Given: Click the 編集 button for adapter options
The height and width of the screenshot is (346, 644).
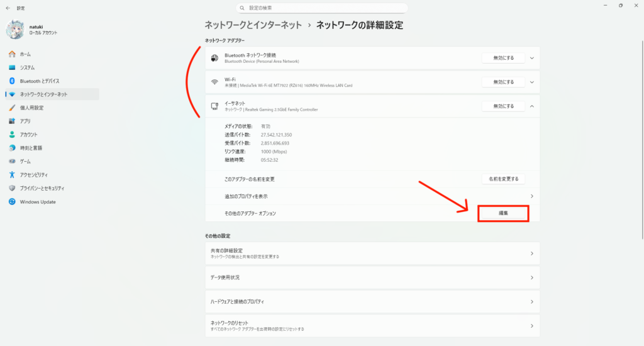Looking at the screenshot, I should [503, 213].
